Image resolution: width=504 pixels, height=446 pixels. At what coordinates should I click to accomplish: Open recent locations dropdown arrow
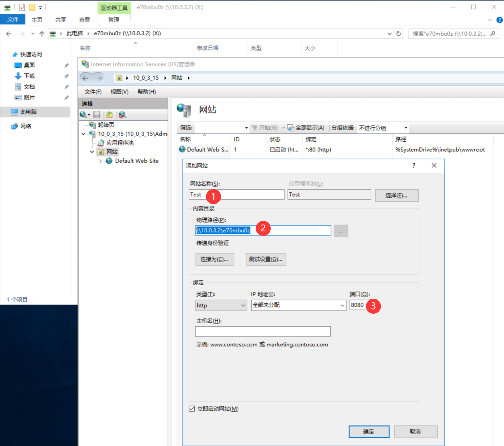[x=32, y=34]
